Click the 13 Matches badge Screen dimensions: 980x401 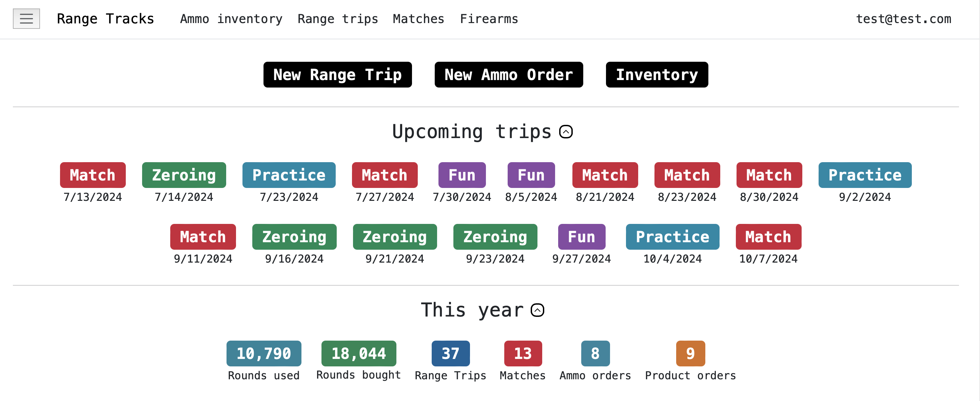523,354
